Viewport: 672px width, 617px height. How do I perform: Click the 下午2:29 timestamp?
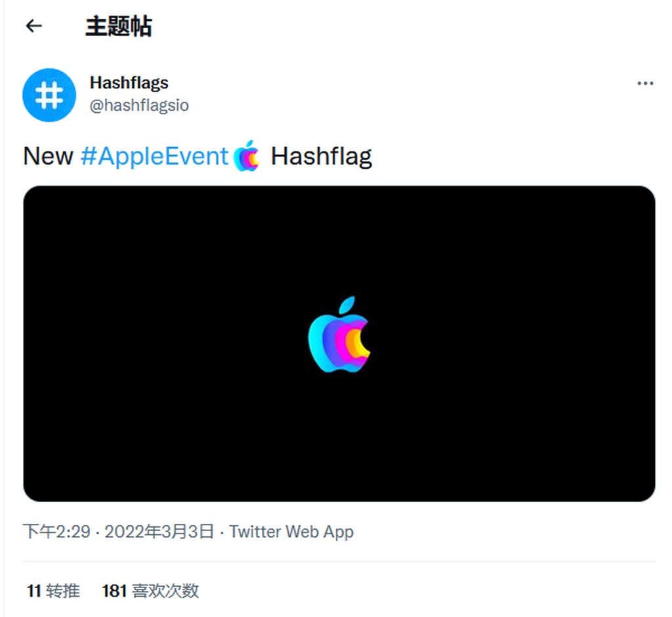tap(56, 532)
